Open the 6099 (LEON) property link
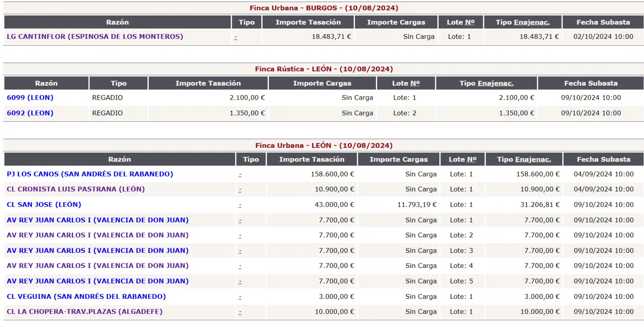Screen dimensions: 644x323 pos(30,97)
